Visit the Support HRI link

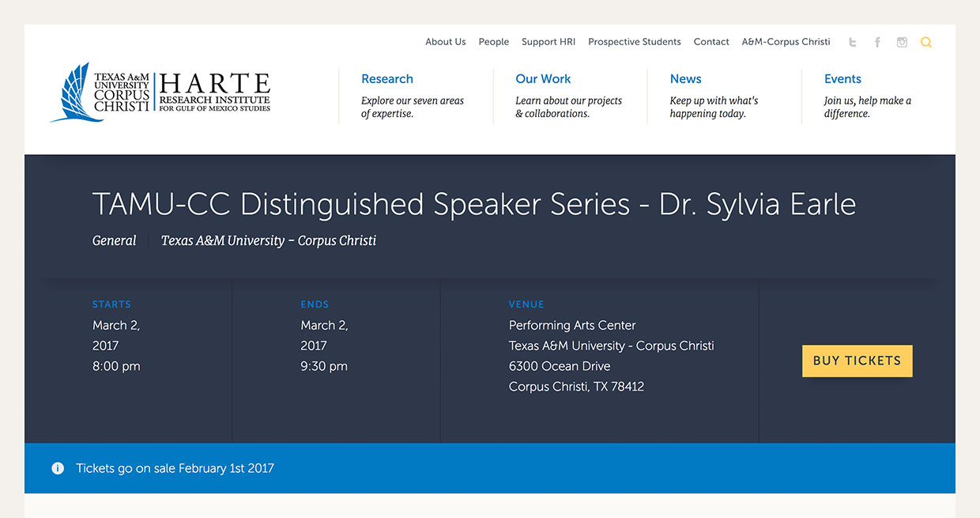[x=548, y=42]
